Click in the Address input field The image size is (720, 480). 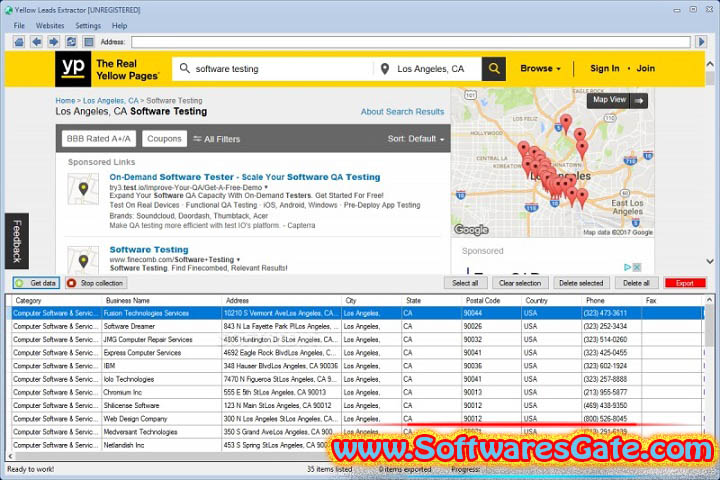click(x=411, y=42)
